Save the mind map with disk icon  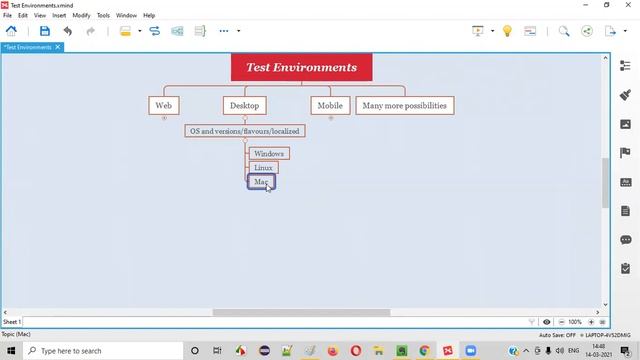[44, 31]
